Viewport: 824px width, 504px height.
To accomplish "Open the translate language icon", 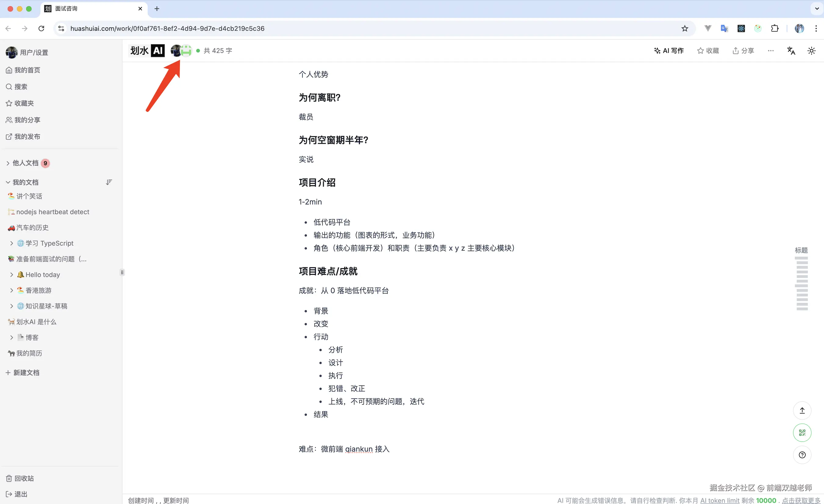I will [x=791, y=51].
